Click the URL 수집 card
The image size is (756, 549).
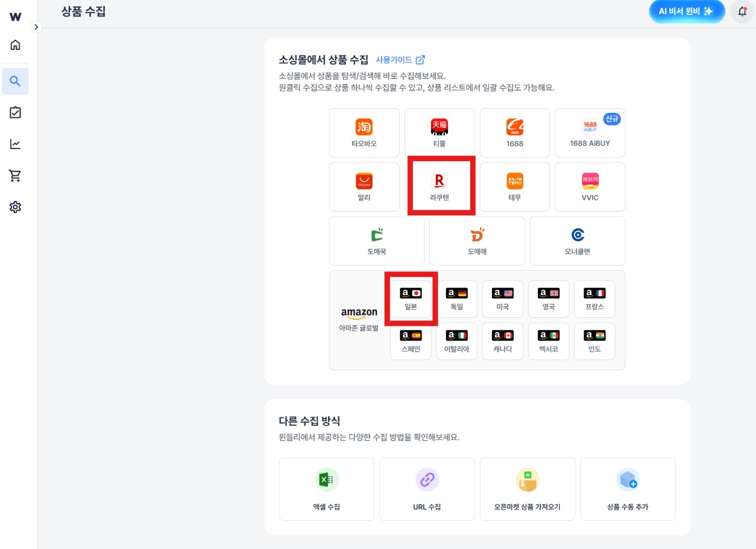click(x=427, y=489)
